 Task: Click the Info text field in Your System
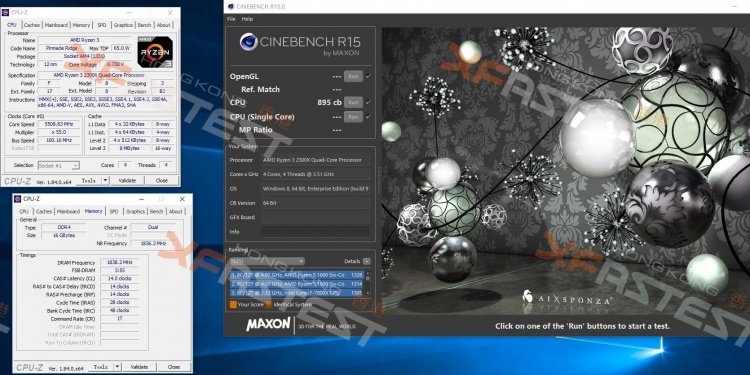pyautogui.click(x=316, y=232)
